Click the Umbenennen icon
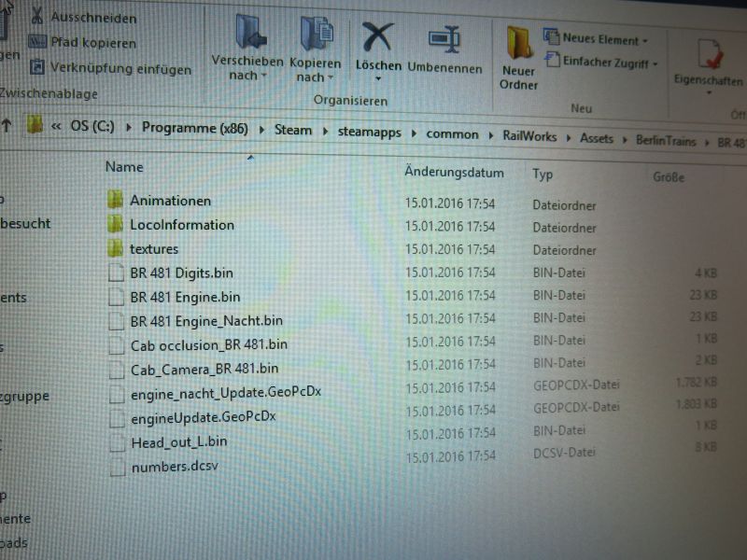 444,39
